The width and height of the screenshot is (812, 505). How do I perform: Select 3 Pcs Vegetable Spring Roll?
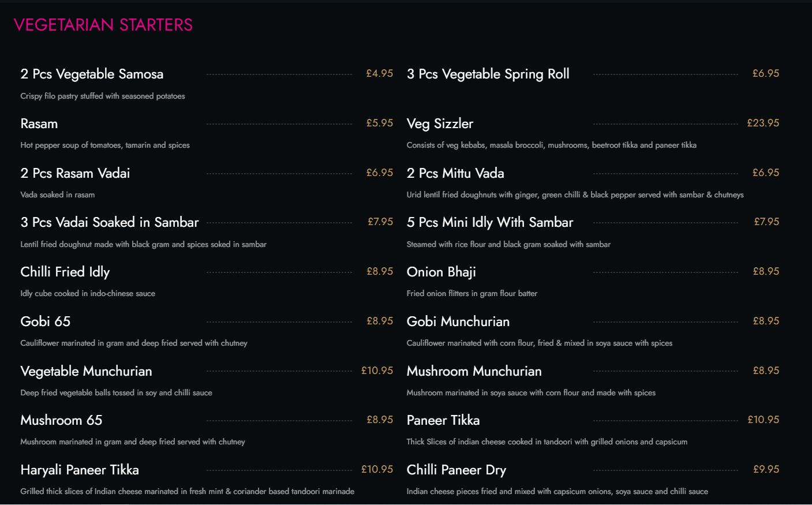(x=488, y=74)
